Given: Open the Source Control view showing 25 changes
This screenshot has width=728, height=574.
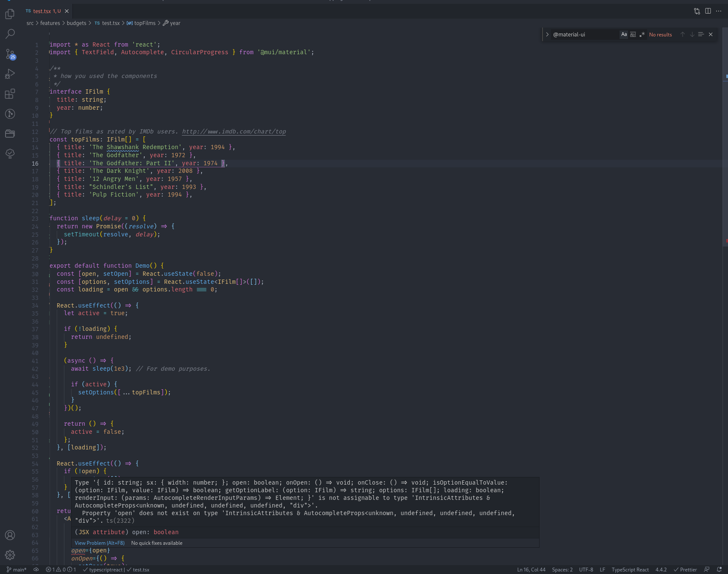Looking at the screenshot, I should point(10,54).
